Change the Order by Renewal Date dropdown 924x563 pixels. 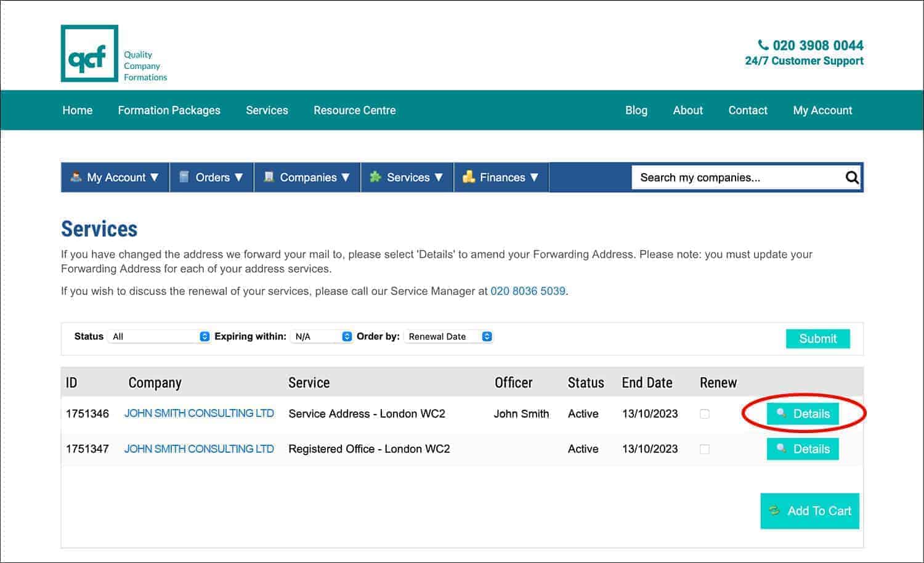pos(448,336)
